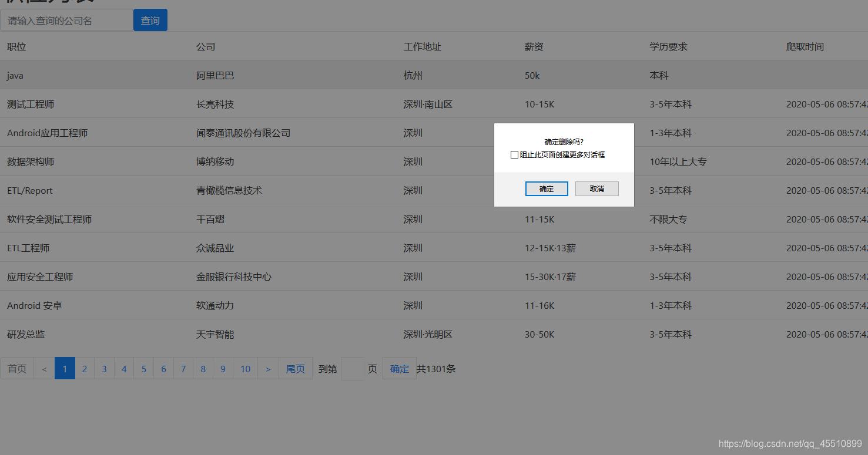Click the 不限大专 education cell

tap(668, 219)
